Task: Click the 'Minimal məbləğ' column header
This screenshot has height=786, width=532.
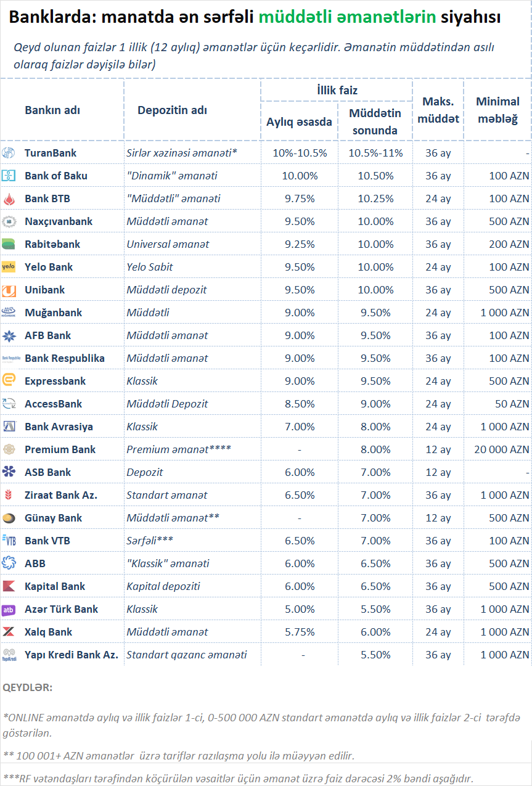Action: [x=497, y=110]
